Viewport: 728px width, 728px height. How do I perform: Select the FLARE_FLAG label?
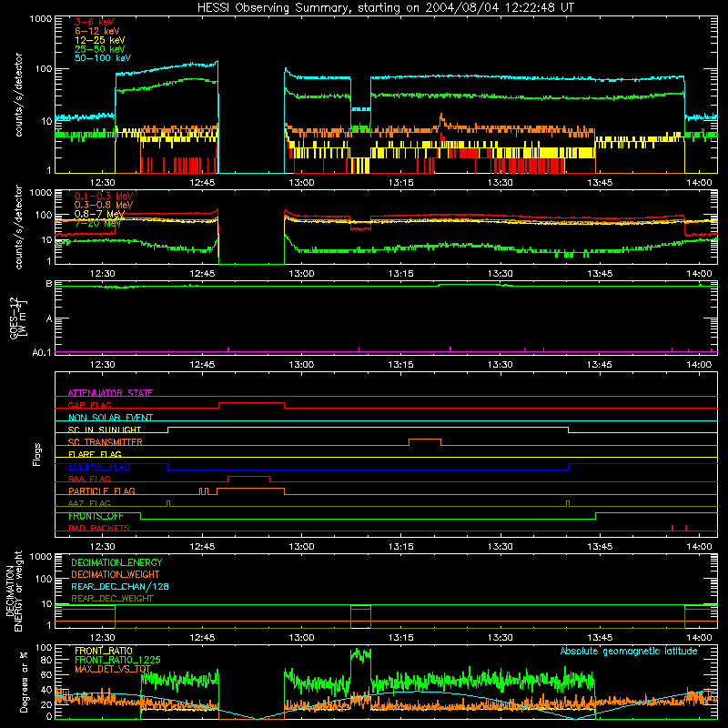pos(95,454)
